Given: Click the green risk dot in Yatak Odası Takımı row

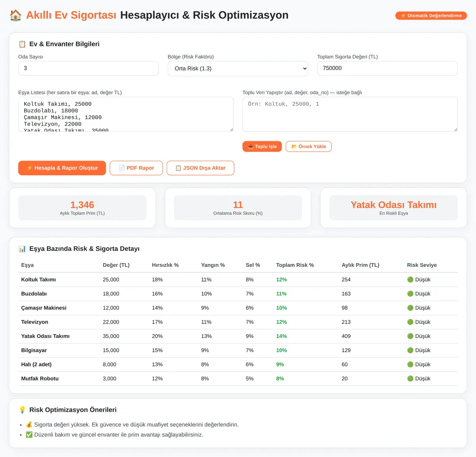Looking at the screenshot, I should tap(411, 336).
